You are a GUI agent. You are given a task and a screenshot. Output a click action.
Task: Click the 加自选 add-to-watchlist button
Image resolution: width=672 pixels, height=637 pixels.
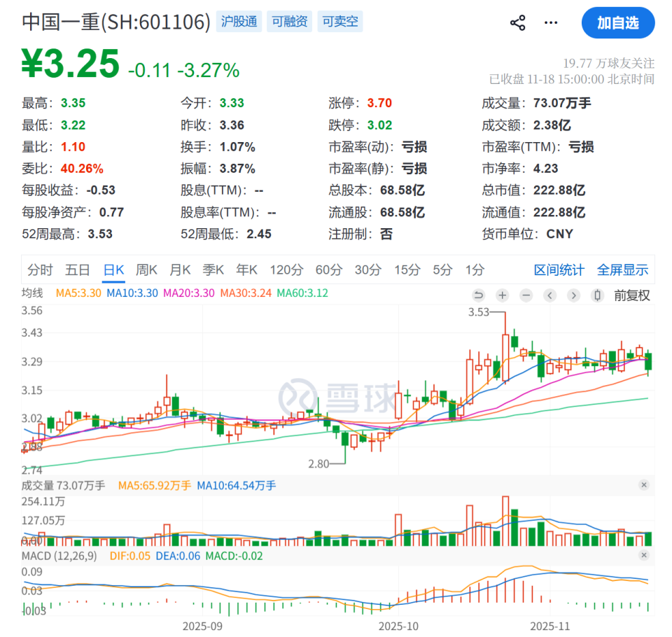[618, 22]
